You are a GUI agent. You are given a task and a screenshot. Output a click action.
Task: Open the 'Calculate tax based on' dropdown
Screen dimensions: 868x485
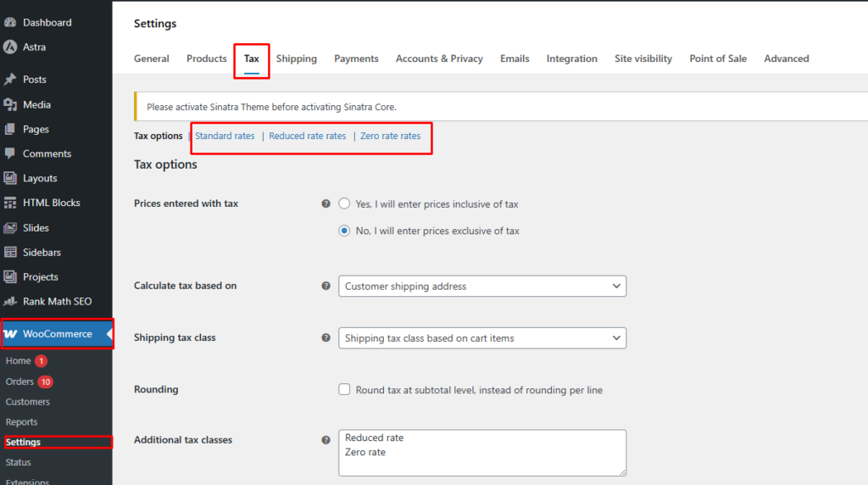click(481, 287)
